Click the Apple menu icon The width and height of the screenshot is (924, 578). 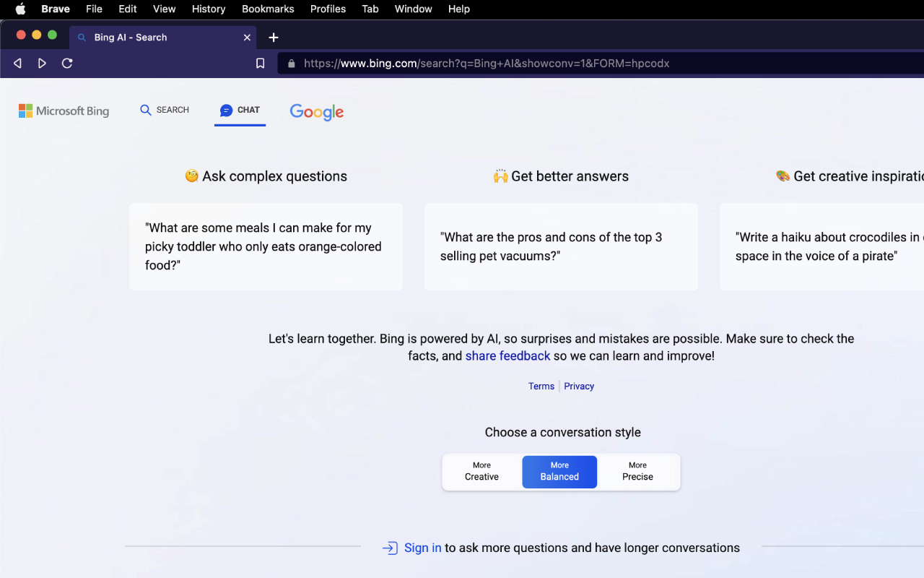coord(20,9)
